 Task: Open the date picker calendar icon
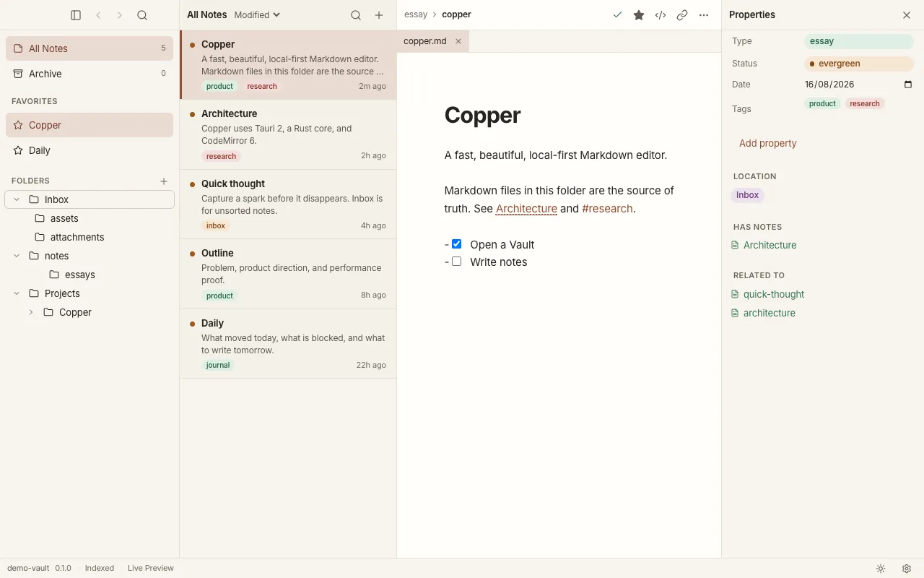tap(908, 85)
